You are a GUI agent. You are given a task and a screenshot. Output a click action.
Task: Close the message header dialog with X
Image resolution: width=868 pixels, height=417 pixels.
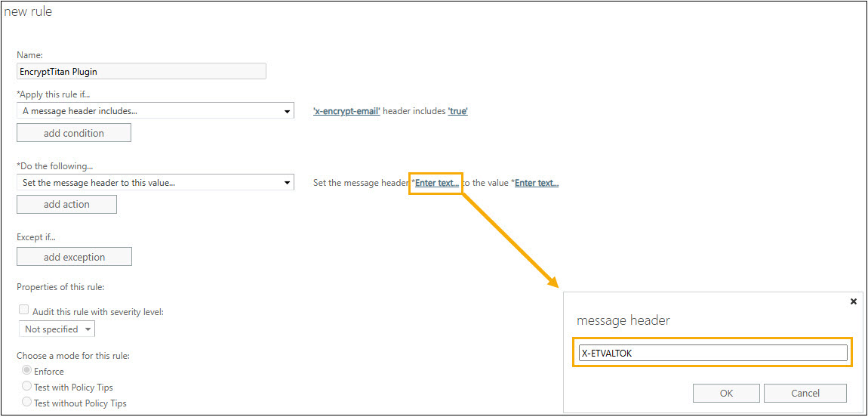853,301
